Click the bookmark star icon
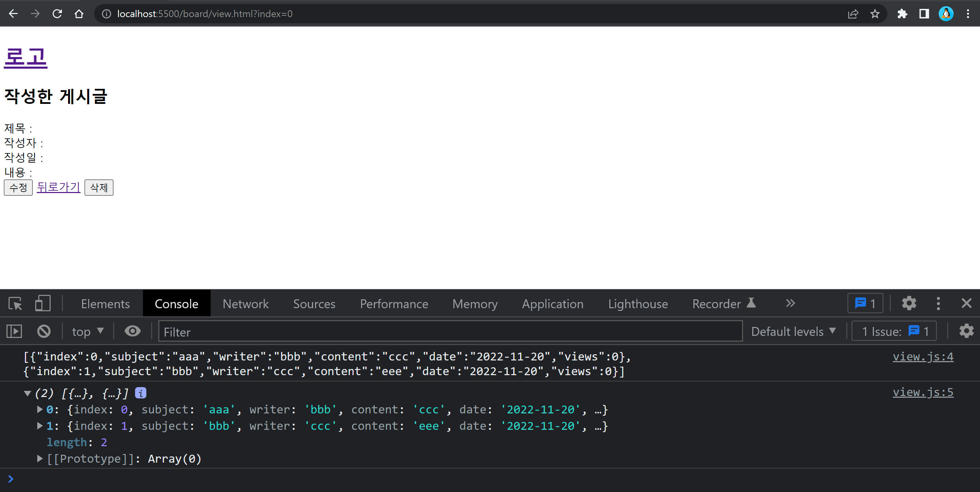The image size is (980, 492). coord(875,14)
